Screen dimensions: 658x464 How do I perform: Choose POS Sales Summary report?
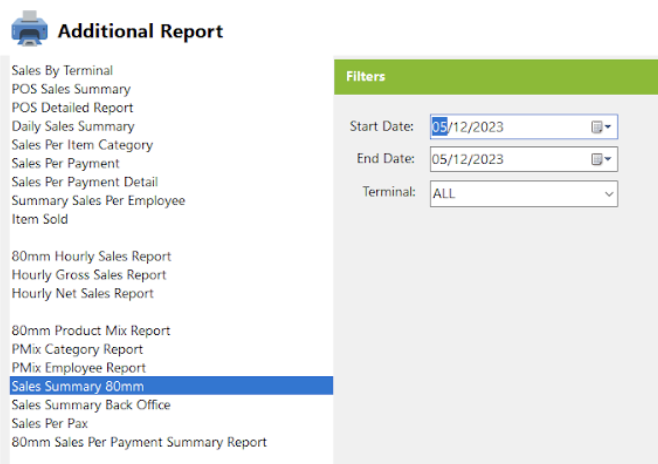click(71, 89)
